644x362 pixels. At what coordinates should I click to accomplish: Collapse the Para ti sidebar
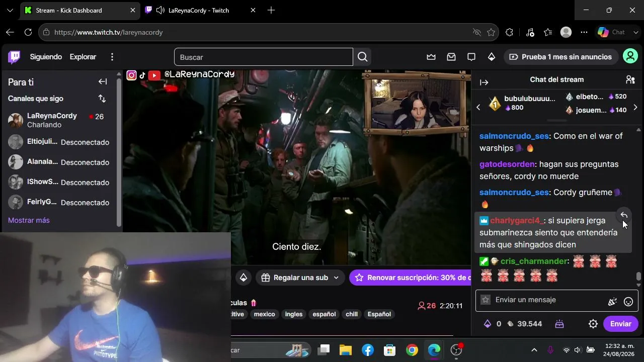[103, 81]
